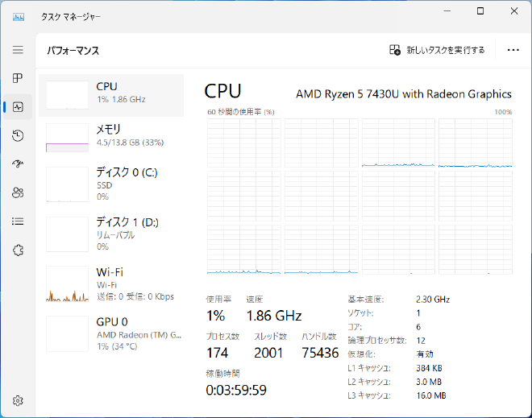
Task: Open the Users page icon
Action: point(18,192)
